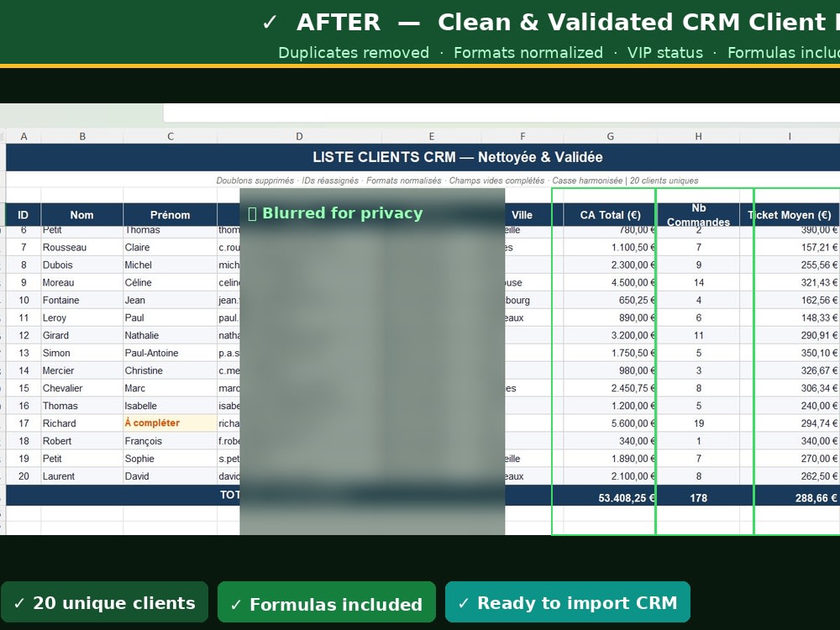Select column A header
Viewport: 840px width, 630px height.
[24, 137]
